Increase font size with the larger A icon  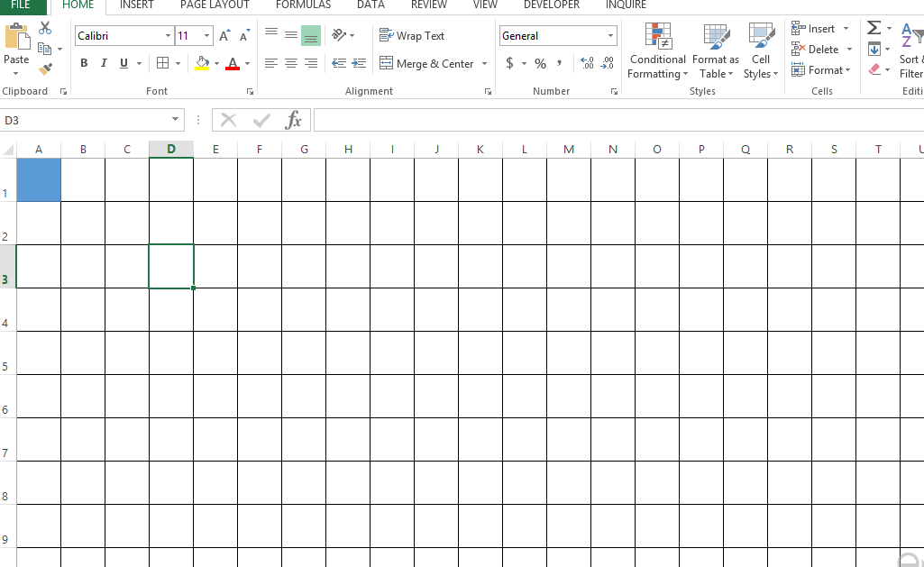(224, 36)
